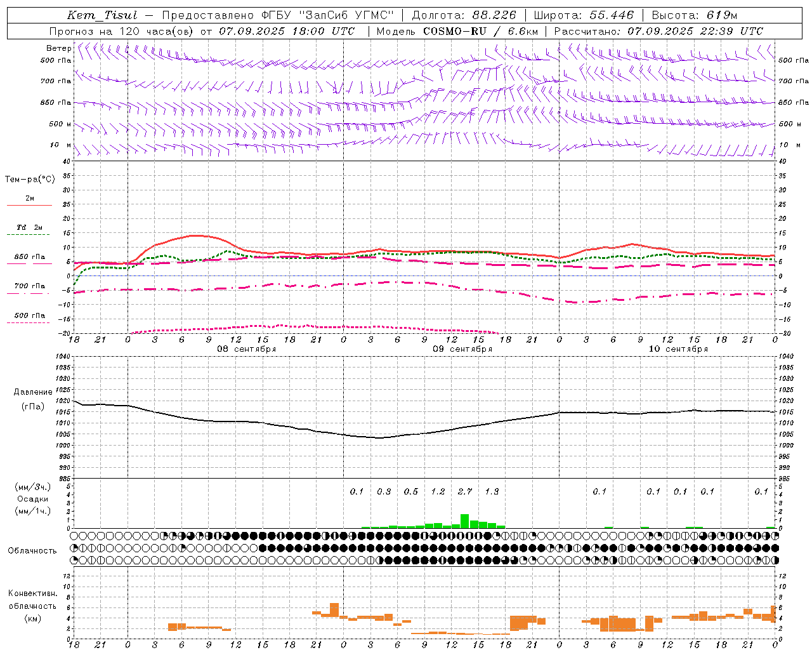This screenshot has height=650, width=812.
Task: Click the 700 гПа legend entry under temperature
Action: [30, 286]
